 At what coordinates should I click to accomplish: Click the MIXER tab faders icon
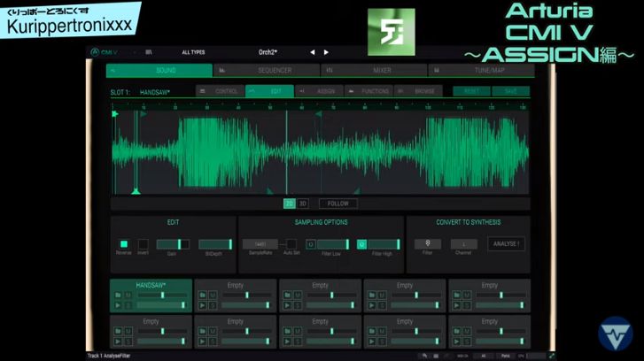pyautogui.click(x=330, y=71)
